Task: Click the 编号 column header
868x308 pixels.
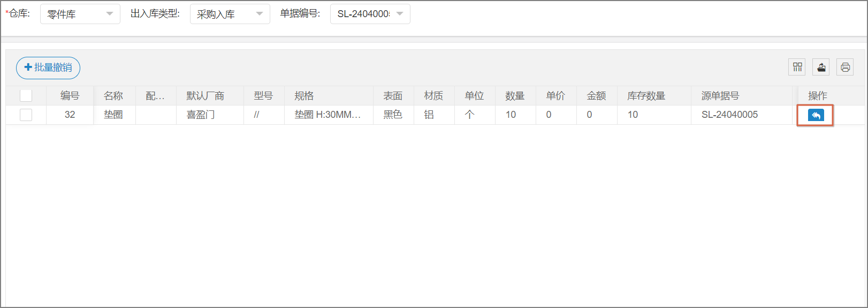Action: (70, 96)
